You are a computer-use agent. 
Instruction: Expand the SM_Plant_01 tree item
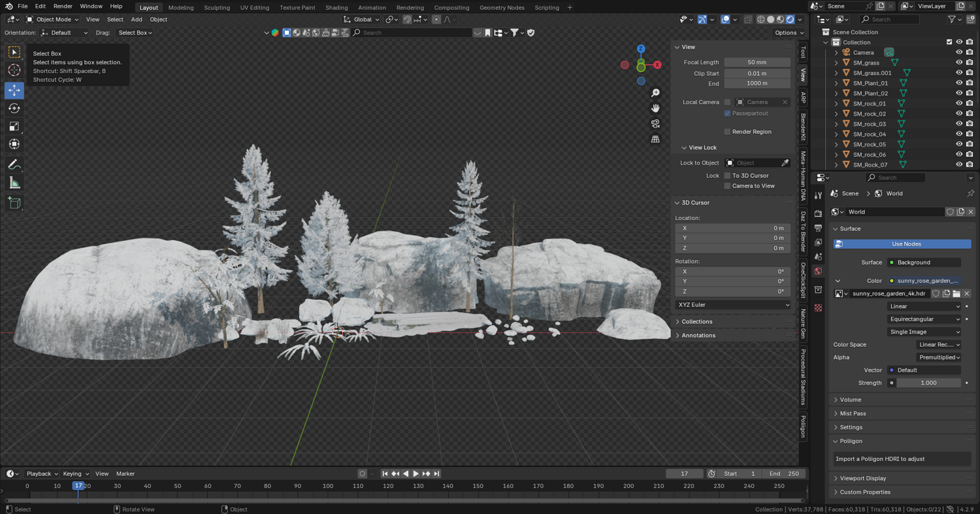tap(836, 83)
